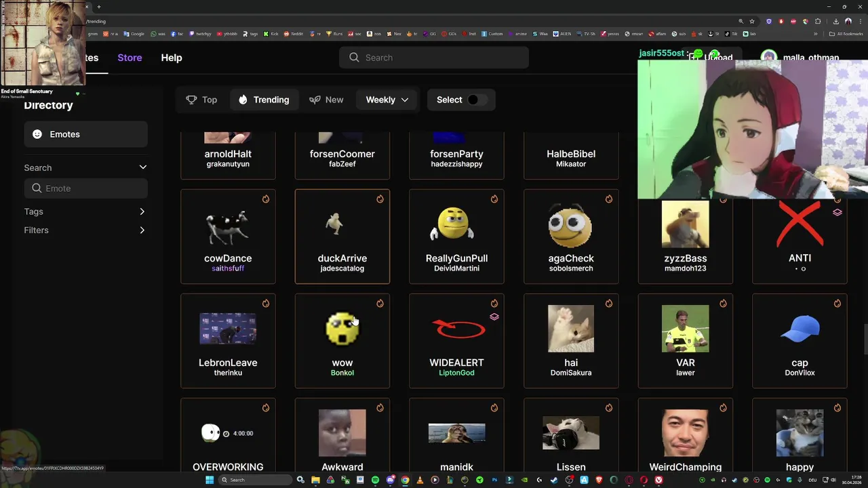
Task: Click the flame icon on cap card
Action: click(837, 303)
